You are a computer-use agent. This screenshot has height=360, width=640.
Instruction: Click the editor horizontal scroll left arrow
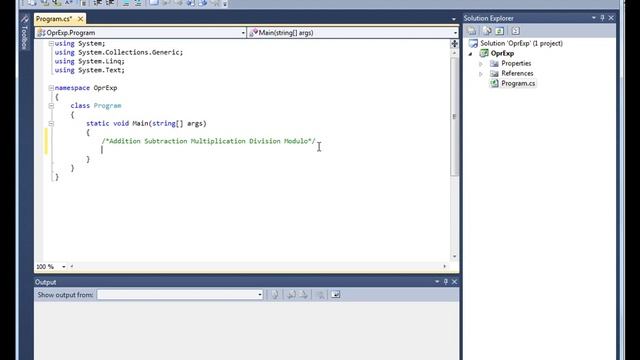pyautogui.click(x=72, y=267)
